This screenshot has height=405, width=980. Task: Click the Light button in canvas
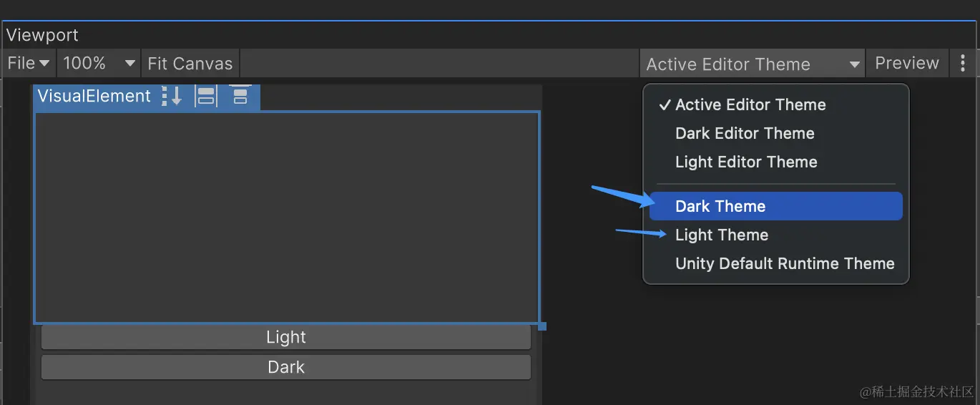286,337
